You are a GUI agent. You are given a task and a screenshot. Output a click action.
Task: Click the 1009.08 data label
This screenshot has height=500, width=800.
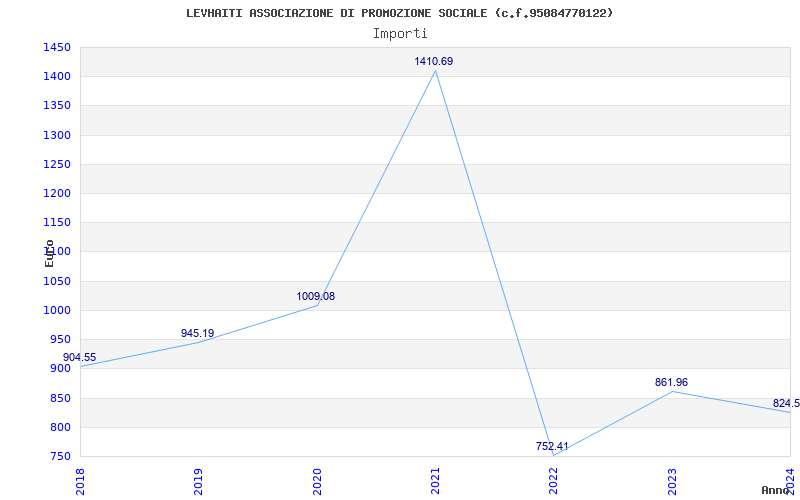pos(316,296)
